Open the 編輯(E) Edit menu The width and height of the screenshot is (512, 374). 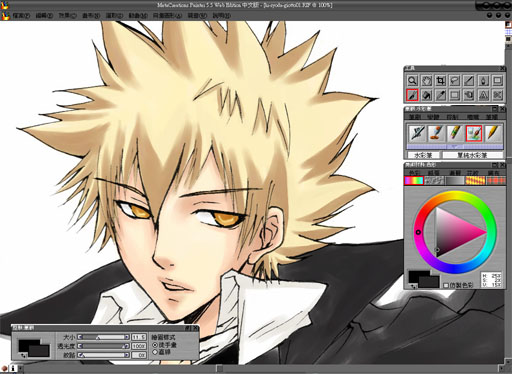point(44,16)
